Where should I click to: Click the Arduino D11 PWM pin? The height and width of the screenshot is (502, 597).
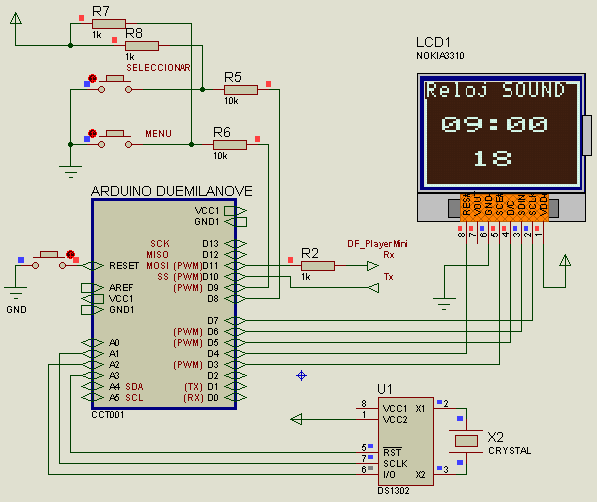[235, 266]
